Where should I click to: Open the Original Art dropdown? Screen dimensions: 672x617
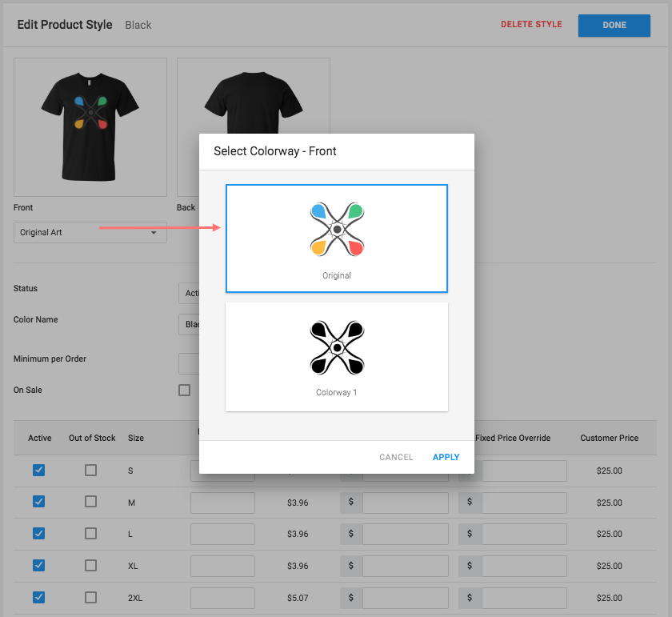(90, 232)
